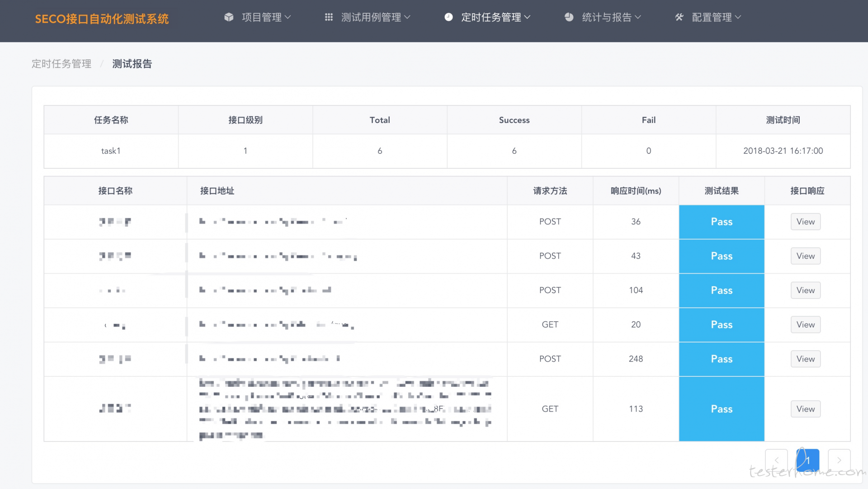Click the Success column header
This screenshot has height=489, width=868.
[514, 120]
